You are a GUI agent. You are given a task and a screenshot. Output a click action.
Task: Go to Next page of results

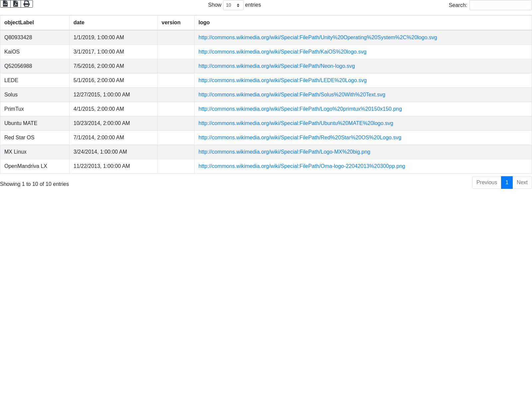(x=522, y=183)
